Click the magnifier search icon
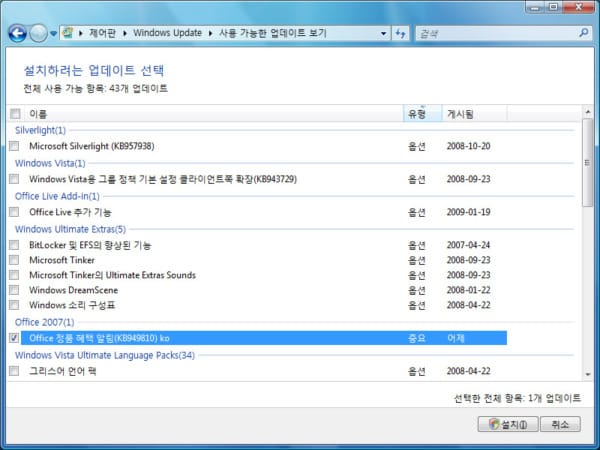This screenshot has height=450, width=600. [582, 34]
